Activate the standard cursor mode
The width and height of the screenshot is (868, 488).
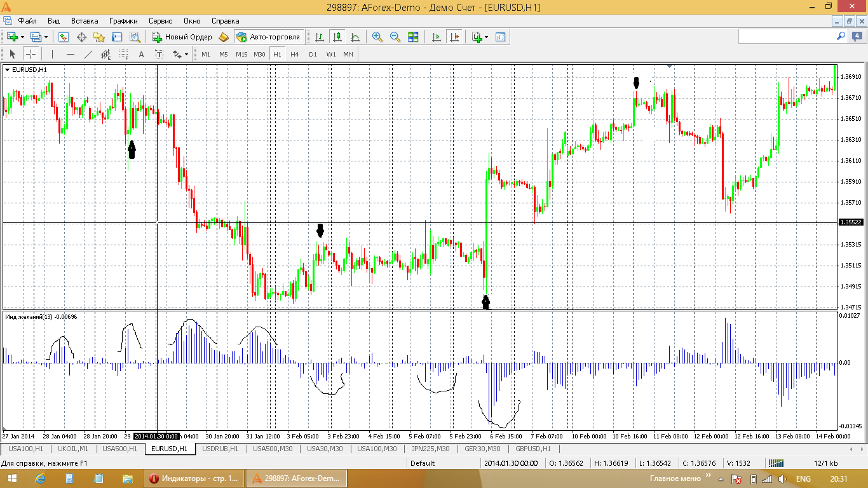point(12,54)
